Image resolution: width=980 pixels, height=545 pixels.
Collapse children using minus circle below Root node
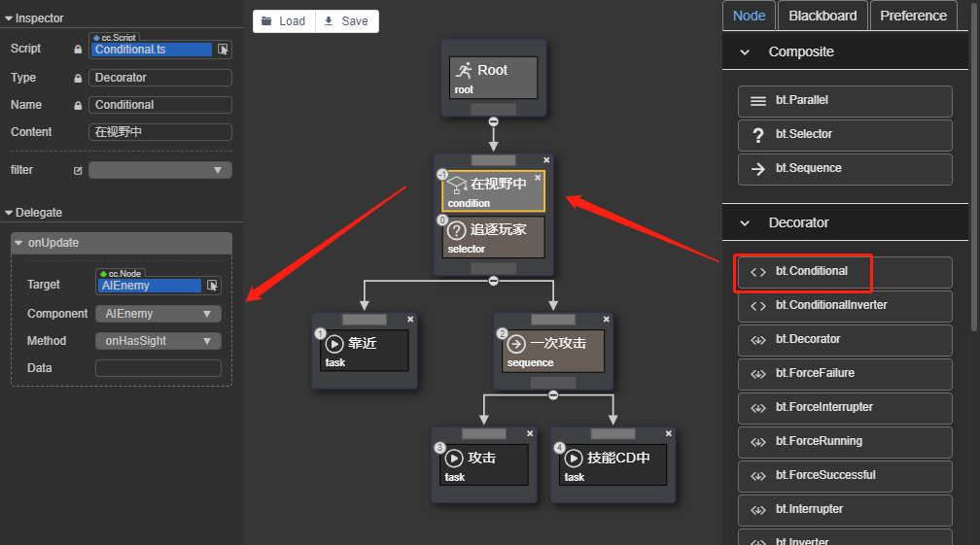point(494,121)
